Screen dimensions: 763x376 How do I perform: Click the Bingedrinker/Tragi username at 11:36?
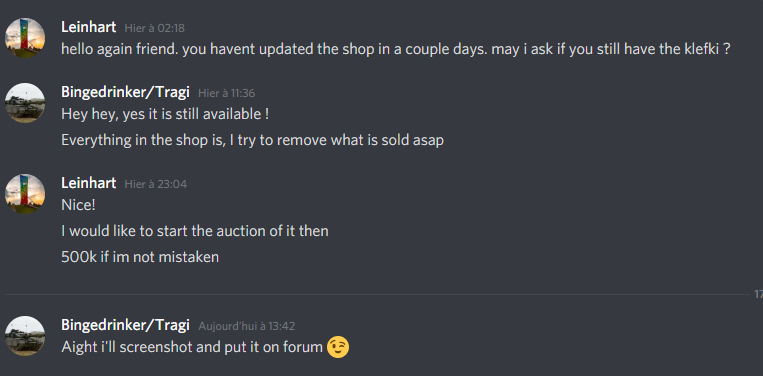(x=126, y=92)
